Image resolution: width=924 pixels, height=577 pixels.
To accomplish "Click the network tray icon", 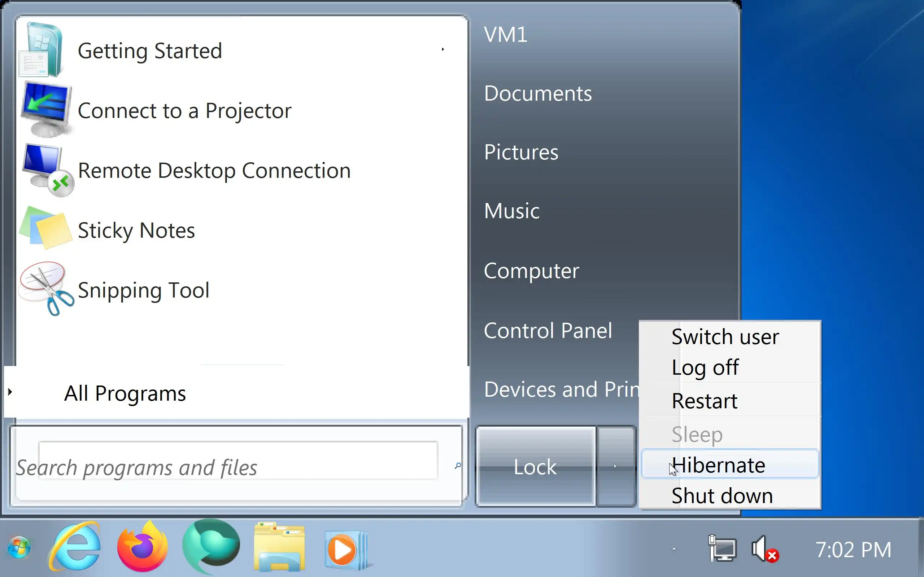I will [722, 549].
